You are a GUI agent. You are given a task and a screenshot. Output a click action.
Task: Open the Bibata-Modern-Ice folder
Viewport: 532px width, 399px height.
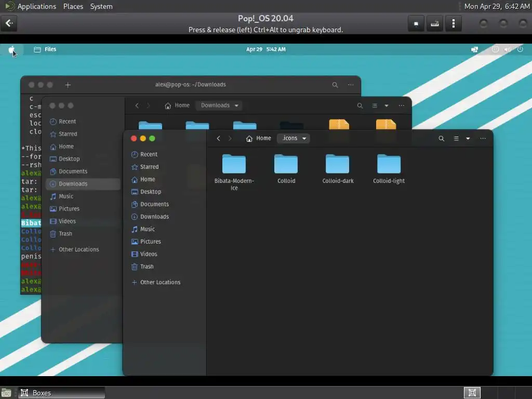point(234,171)
